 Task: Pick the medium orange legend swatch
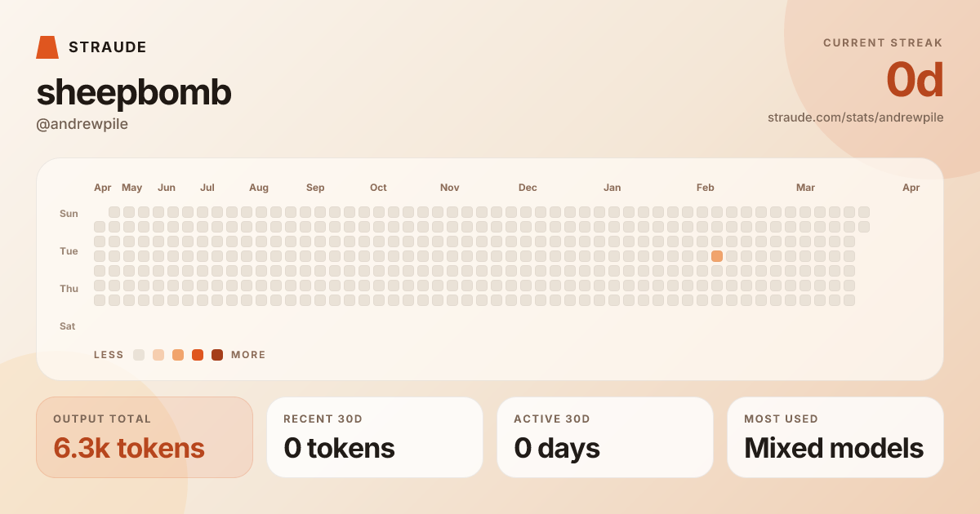(x=178, y=355)
